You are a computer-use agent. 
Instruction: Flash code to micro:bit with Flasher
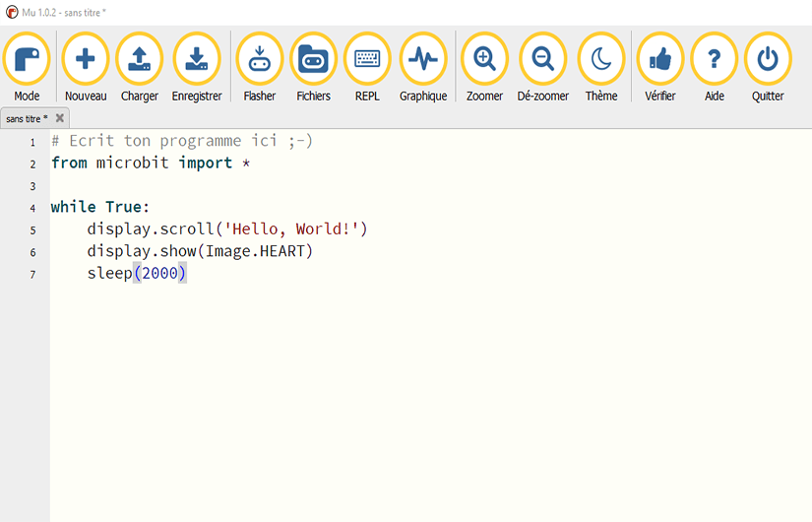click(x=260, y=59)
